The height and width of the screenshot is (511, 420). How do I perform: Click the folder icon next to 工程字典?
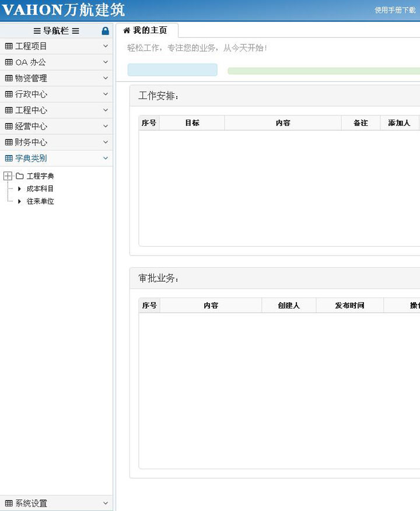20,176
